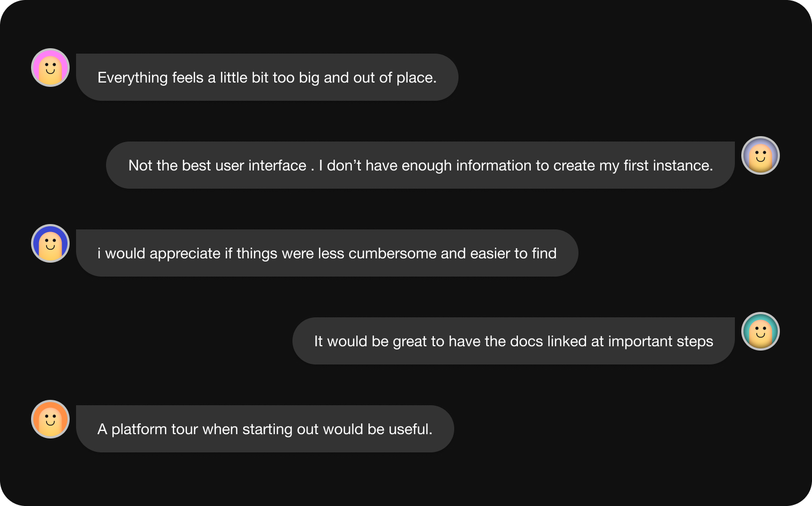Click 'platform tour' text in the last message

[x=155, y=429]
